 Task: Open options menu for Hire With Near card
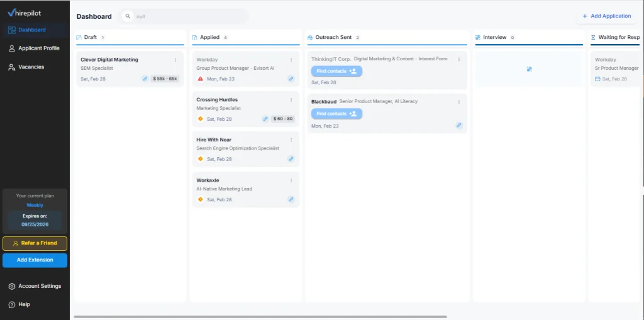(291, 140)
